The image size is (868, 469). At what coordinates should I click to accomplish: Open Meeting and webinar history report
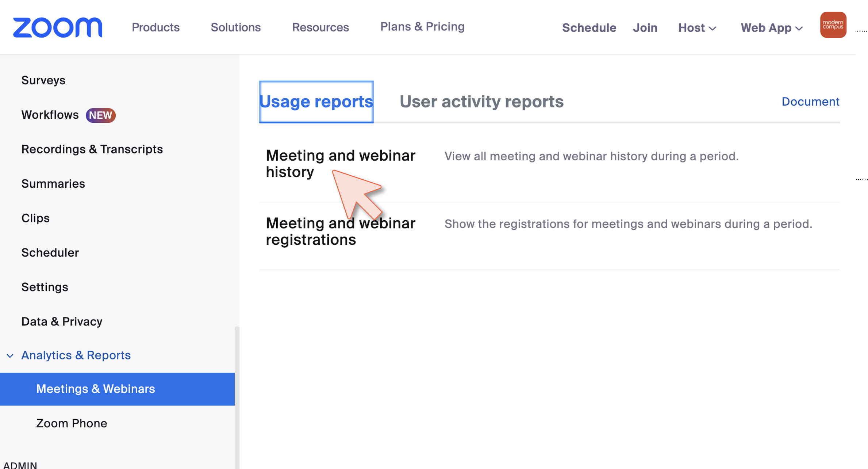(x=340, y=164)
